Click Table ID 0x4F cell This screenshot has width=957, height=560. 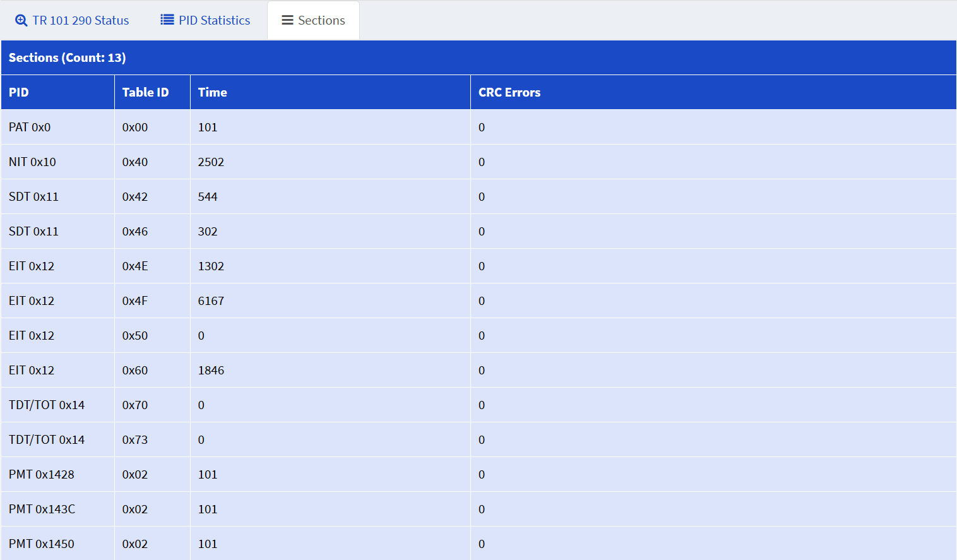click(x=152, y=301)
